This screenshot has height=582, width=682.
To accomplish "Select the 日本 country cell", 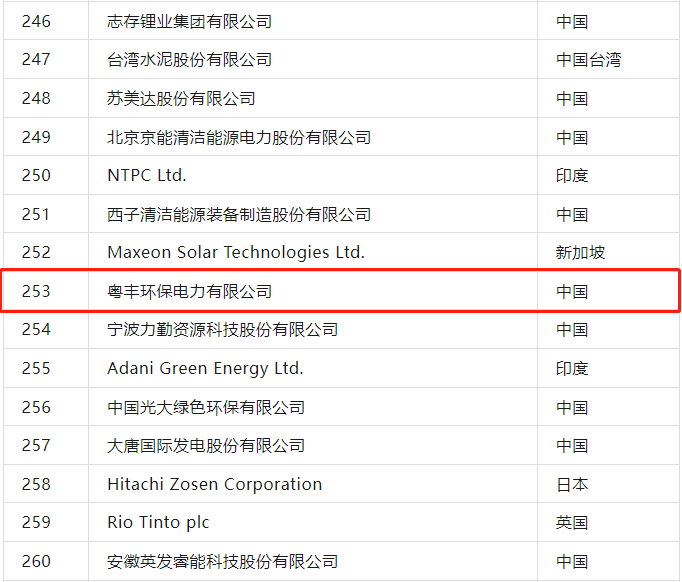I will [x=572, y=484].
